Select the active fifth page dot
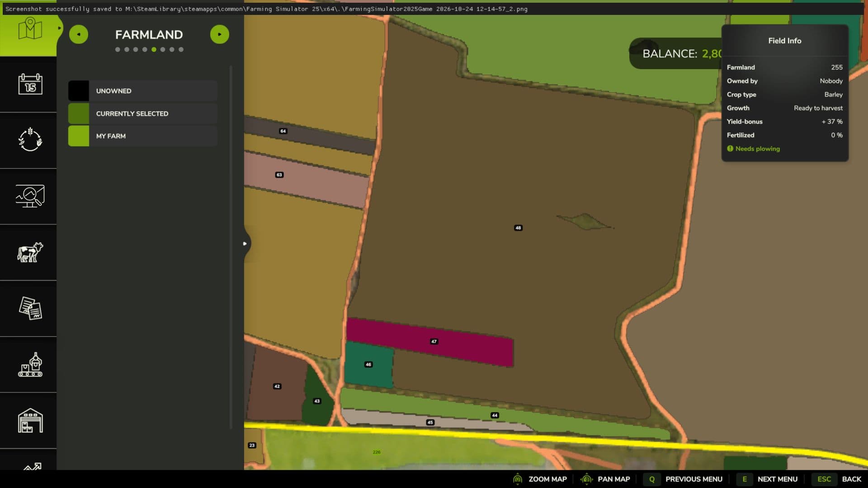This screenshot has height=488, width=868. pyautogui.click(x=154, y=50)
